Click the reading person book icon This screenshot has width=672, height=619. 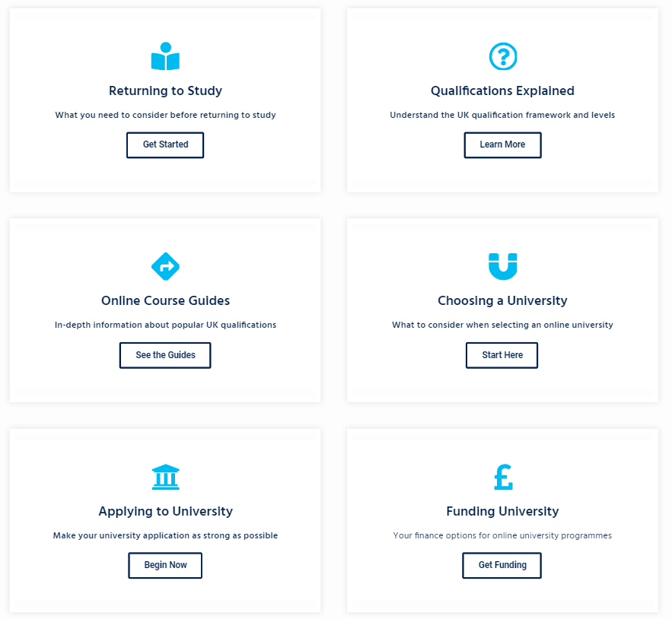165,56
